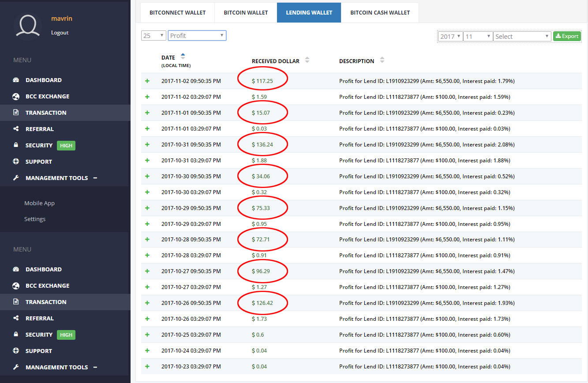Open the Profit transaction type dropdown

click(197, 36)
